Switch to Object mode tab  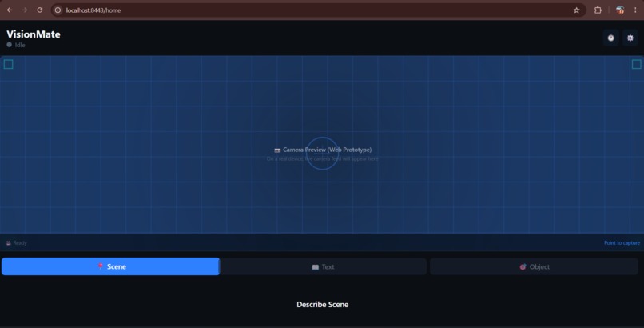pos(534,266)
